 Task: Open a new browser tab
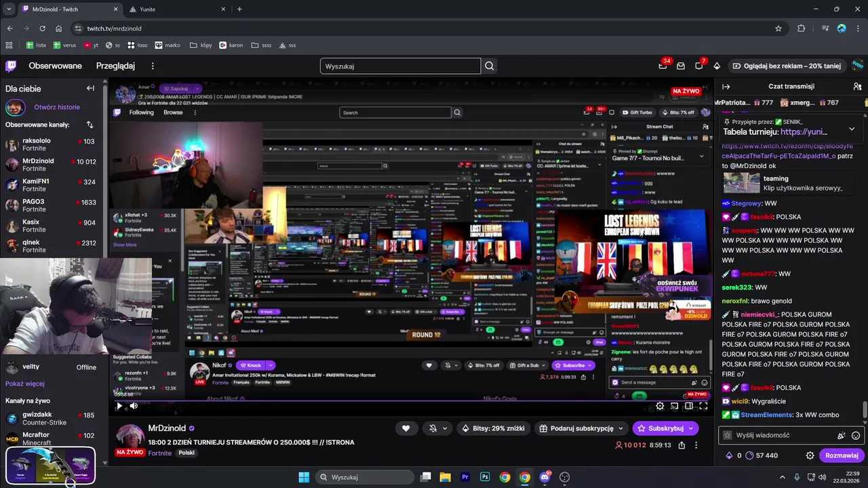(239, 9)
